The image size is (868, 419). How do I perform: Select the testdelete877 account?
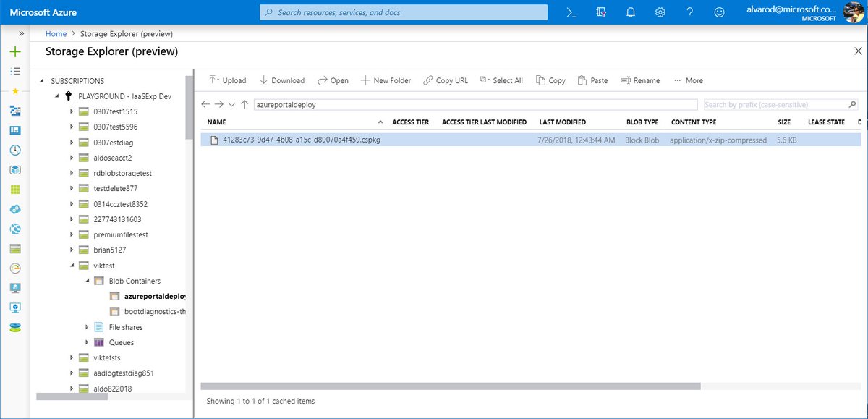(x=115, y=188)
